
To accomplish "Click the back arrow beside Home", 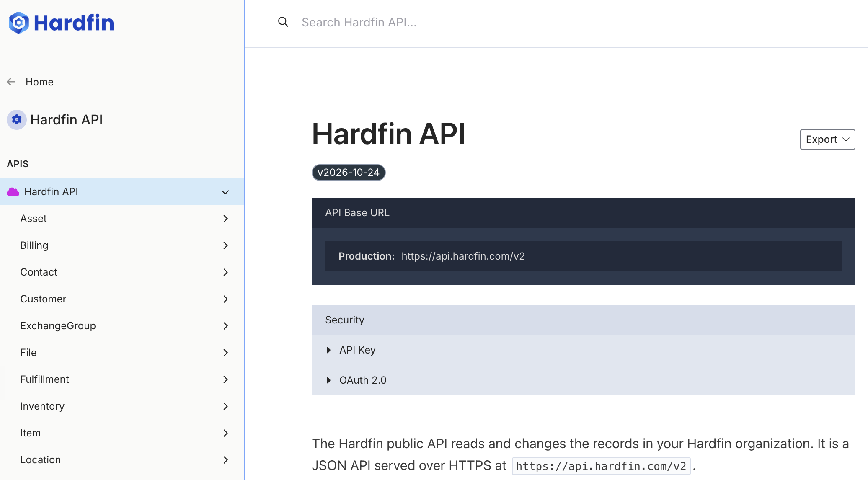I will [x=11, y=82].
